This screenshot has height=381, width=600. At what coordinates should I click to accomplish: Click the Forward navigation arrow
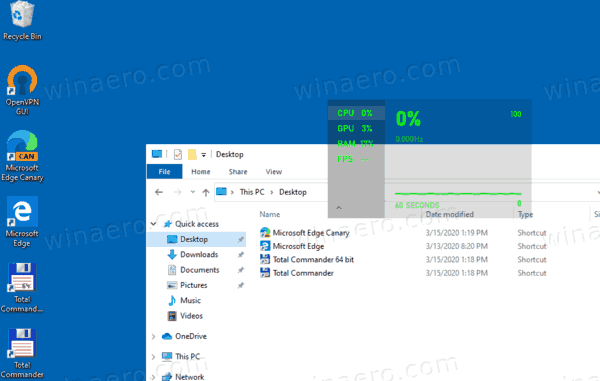(178, 192)
